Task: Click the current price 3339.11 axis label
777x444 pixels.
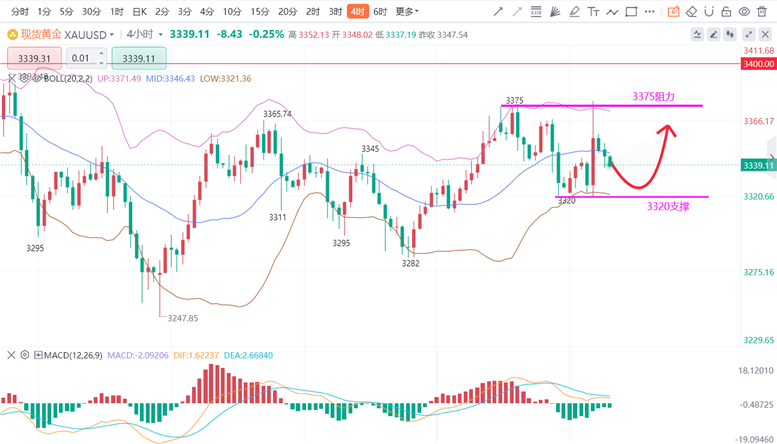Action: tap(759, 165)
